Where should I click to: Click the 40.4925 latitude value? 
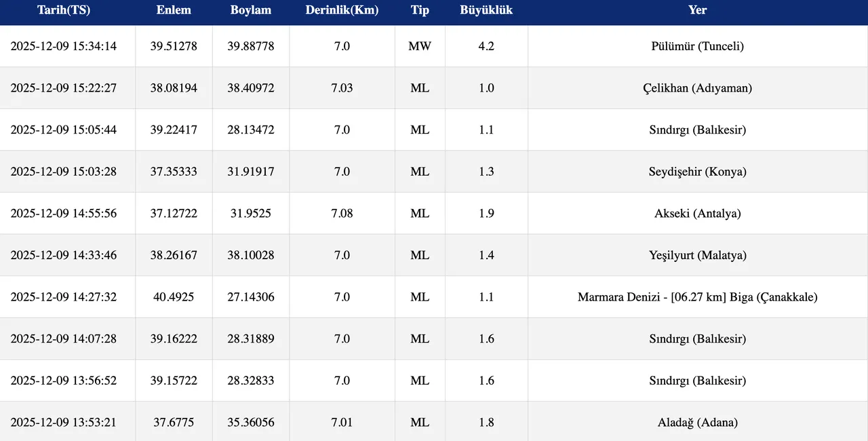pos(174,297)
